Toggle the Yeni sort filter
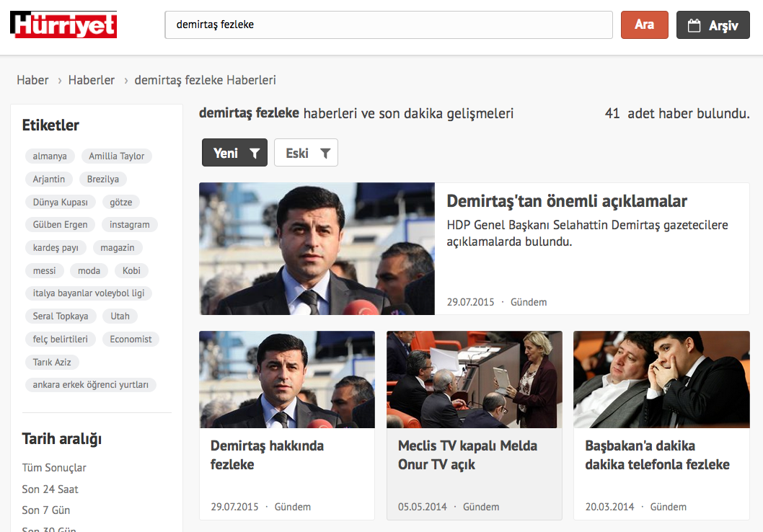The width and height of the screenshot is (763, 532). tap(234, 153)
